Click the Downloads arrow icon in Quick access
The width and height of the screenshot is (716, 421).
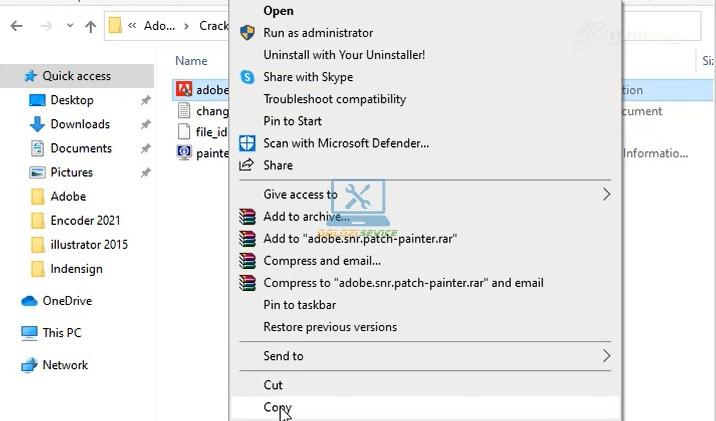37,124
